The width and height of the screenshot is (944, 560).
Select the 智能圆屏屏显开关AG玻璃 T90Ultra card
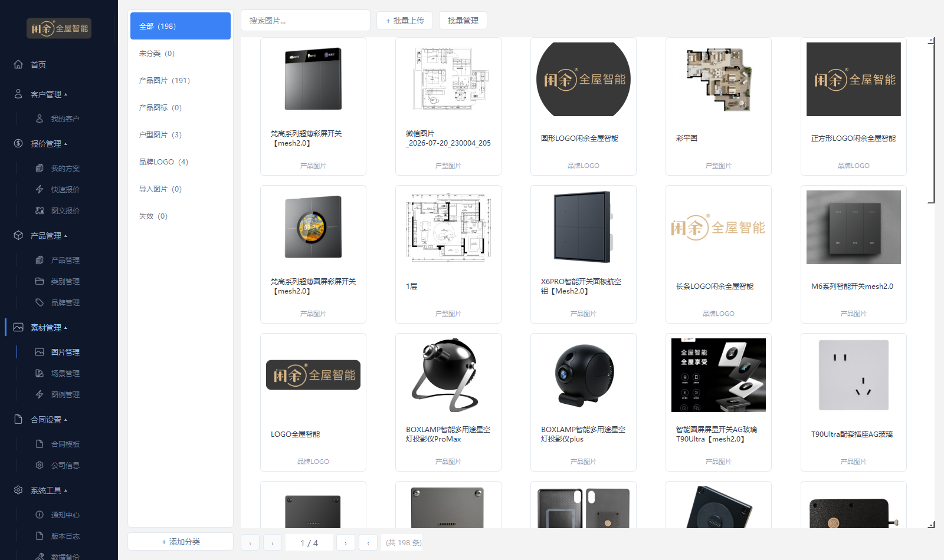[x=719, y=402]
